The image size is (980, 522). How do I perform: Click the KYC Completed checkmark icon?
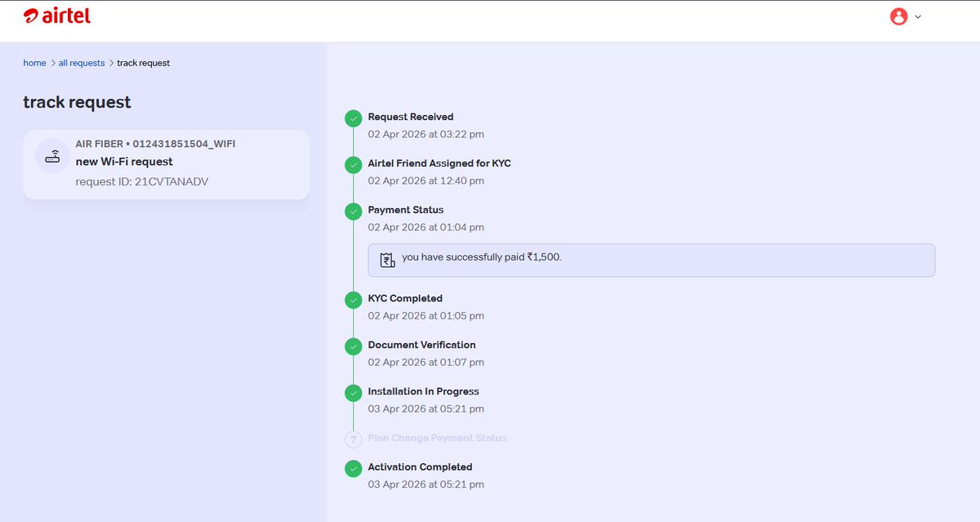[353, 300]
